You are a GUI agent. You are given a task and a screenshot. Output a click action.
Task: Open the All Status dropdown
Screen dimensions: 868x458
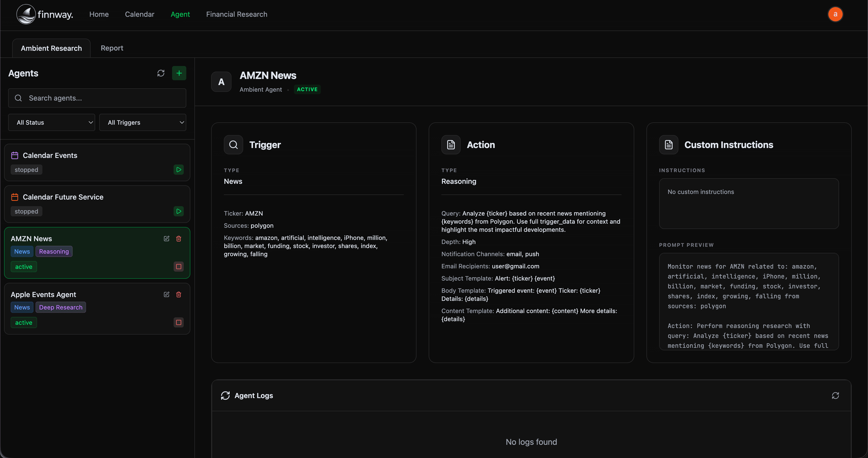tap(52, 122)
